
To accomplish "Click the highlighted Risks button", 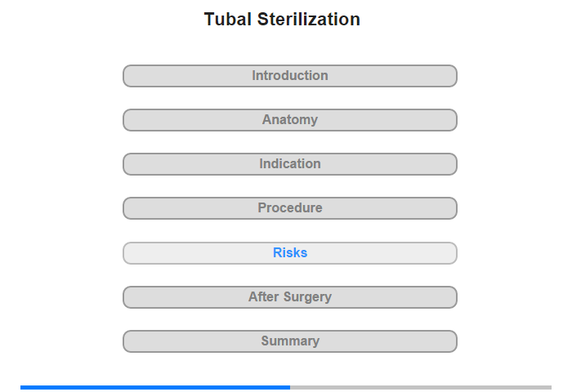I will [x=290, y=253].
